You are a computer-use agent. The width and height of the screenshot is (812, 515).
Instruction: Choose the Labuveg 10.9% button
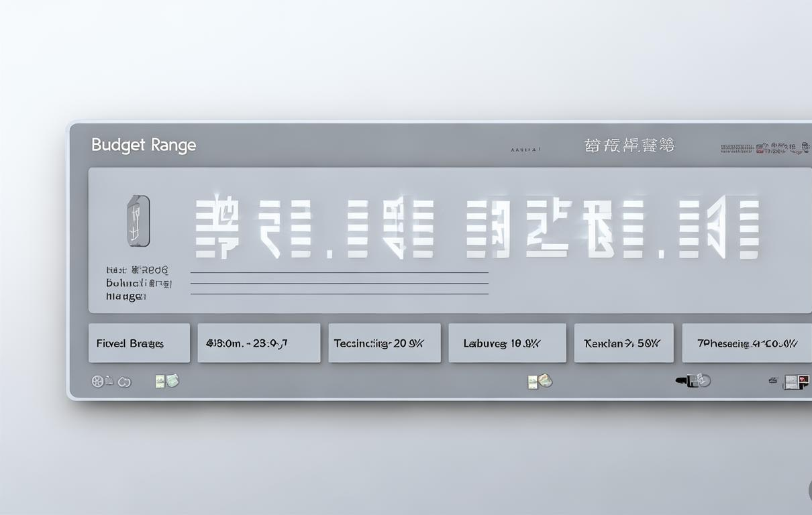pyautogui.click(x=507, y=343)
